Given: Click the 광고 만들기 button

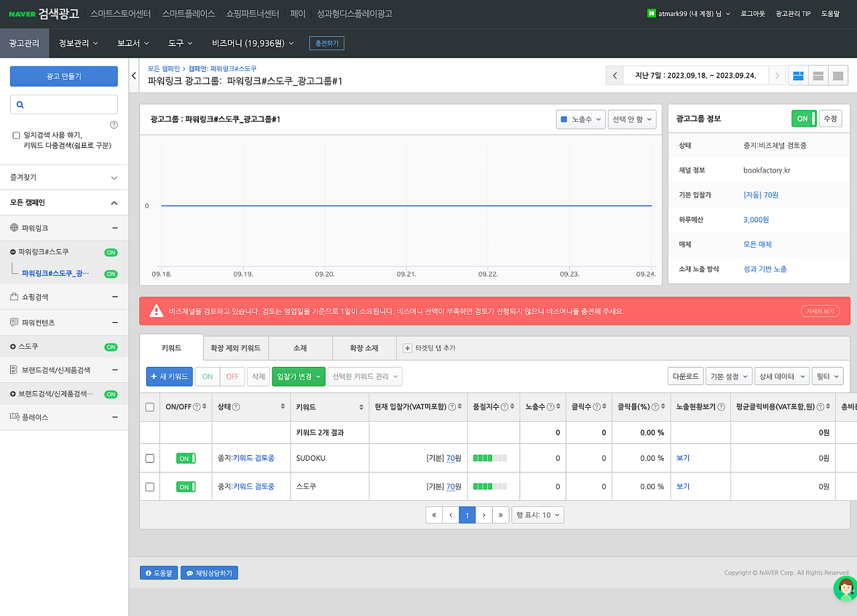Looking at the screenshot, I should point(64,76).
